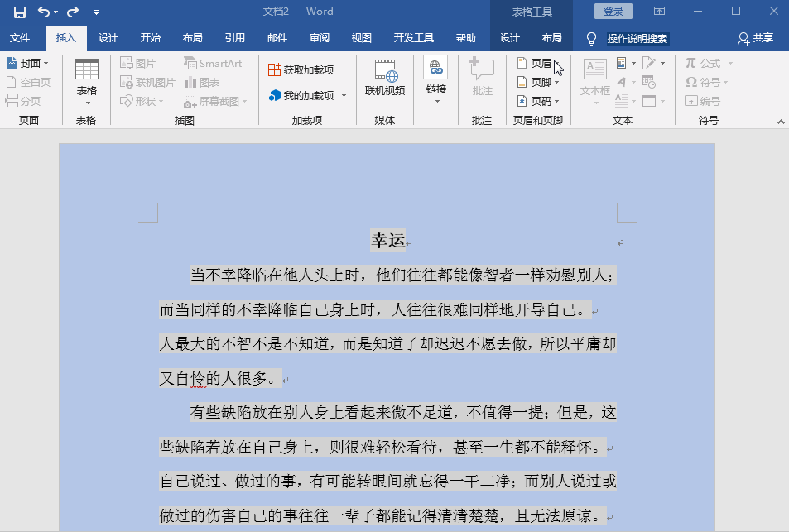Open the 文件 menu
This screenshot has width=789, height=532.
[x=21, y=38]
